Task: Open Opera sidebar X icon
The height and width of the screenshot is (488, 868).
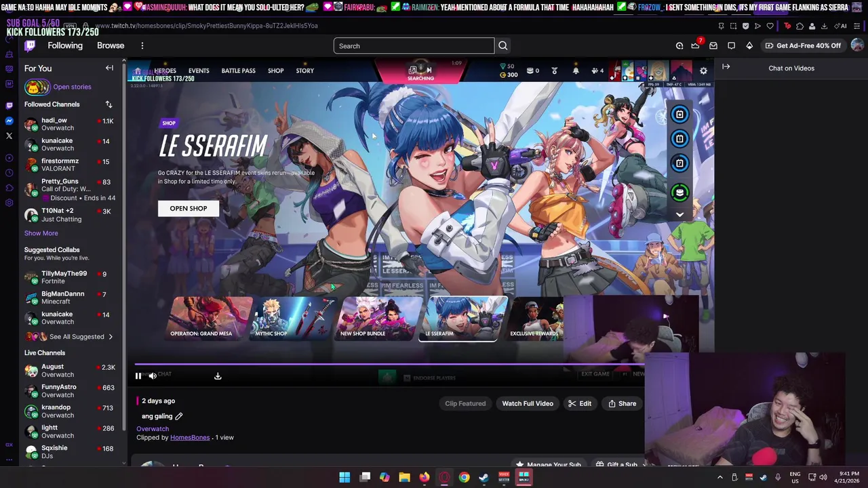Action: pyautogui.click(x=9, y=136)
